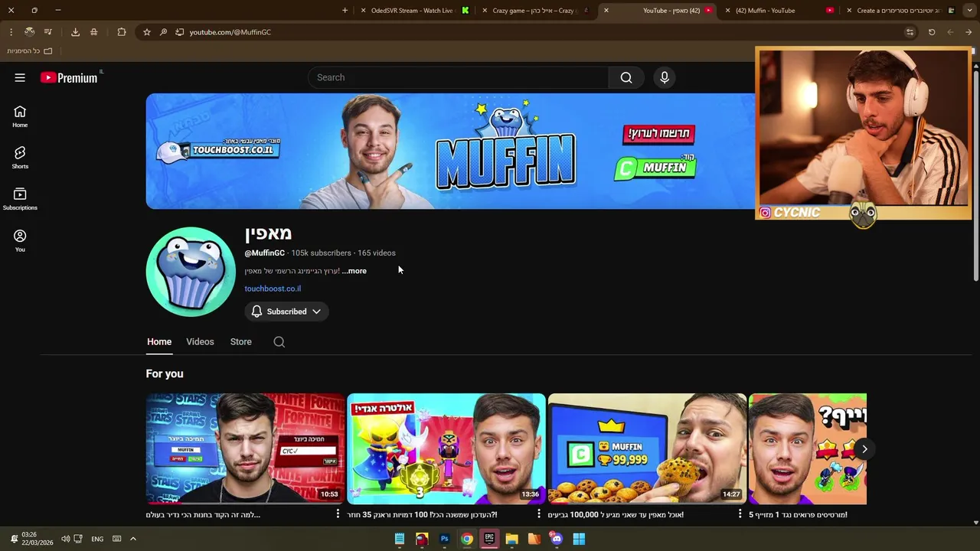Open the MUFFIN 99,999 cookie thumbnail
The image size is (980, 551).
647,449
